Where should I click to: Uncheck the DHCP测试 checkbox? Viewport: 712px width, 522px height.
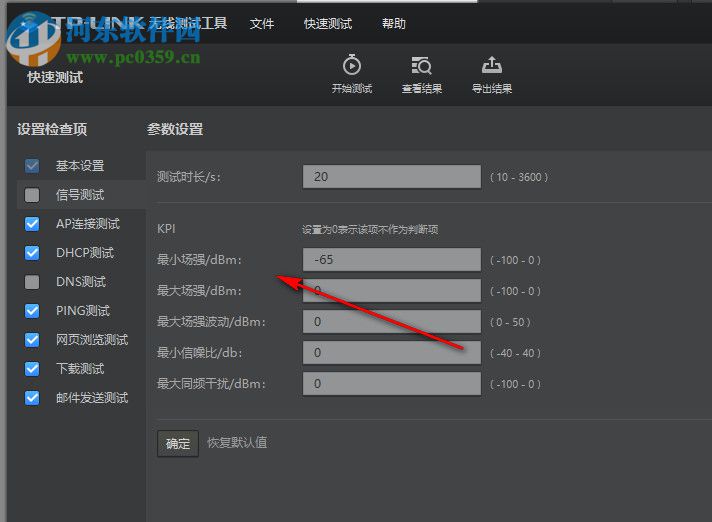[32, 253]
